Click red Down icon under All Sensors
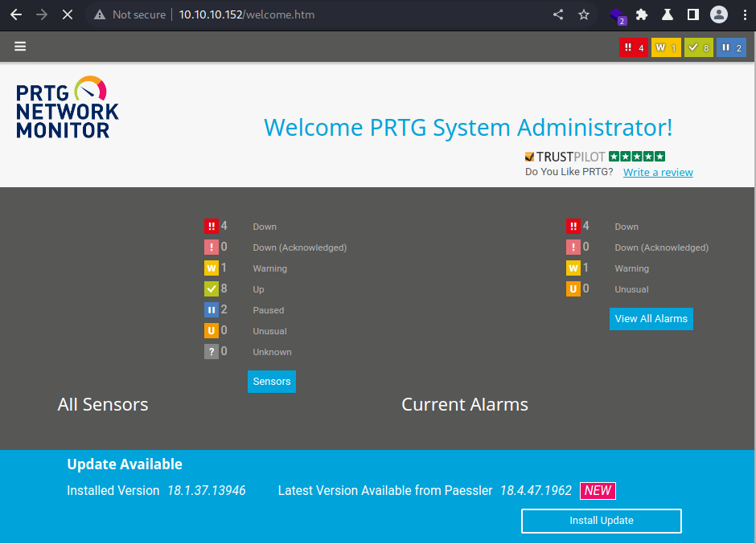This screenshot has height=544, width=756. (212, 226)
